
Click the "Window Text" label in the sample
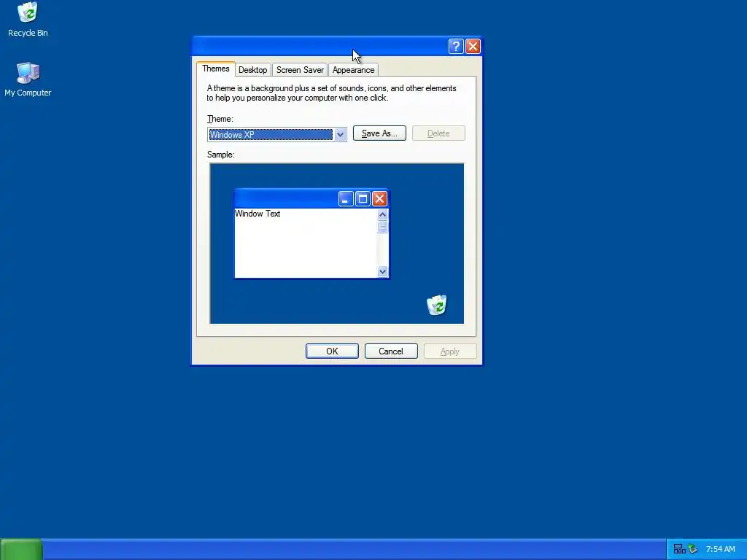pyautogui.click(x=258, y=214)
